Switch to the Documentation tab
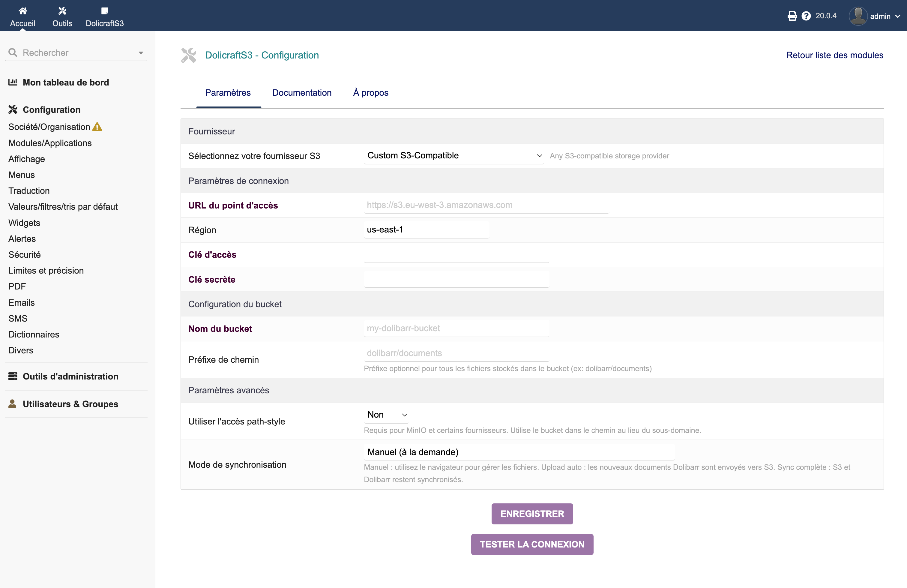 301,93
